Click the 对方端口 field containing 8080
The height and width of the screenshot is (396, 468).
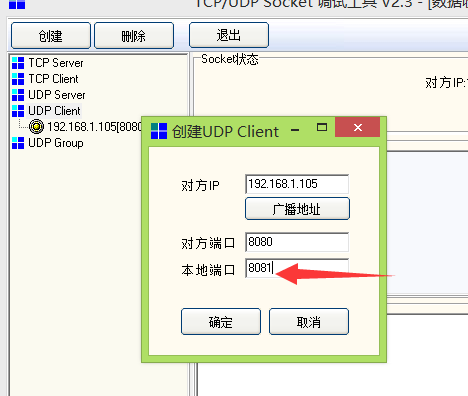click(x=297, y=242)
